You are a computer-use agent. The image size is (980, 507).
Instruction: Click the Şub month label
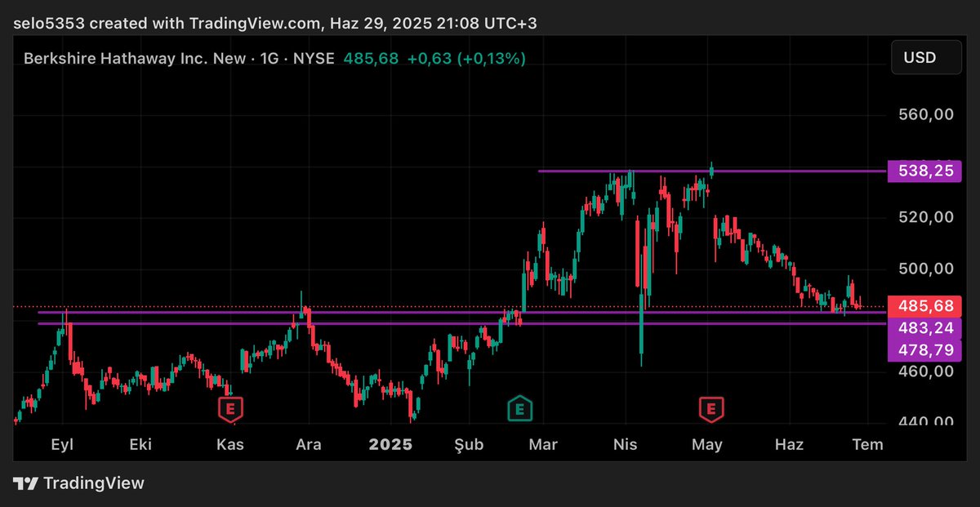pos(470,445)
